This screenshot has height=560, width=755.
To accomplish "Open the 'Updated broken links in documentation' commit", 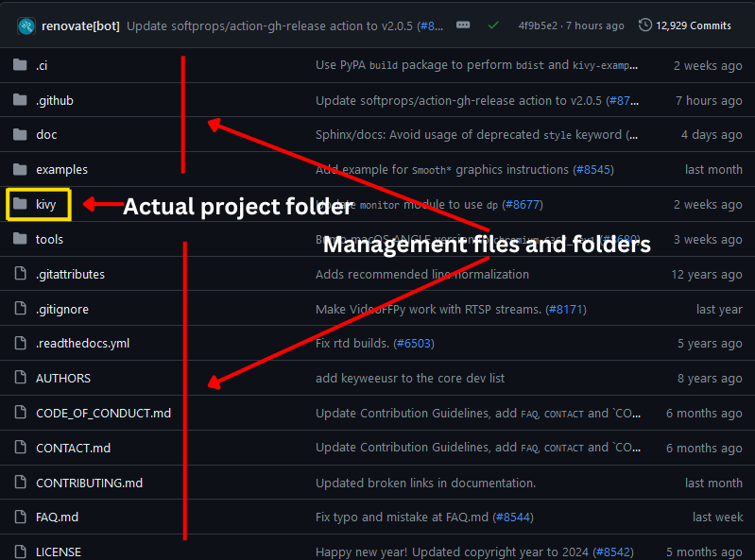I will [x=425, y=483].
